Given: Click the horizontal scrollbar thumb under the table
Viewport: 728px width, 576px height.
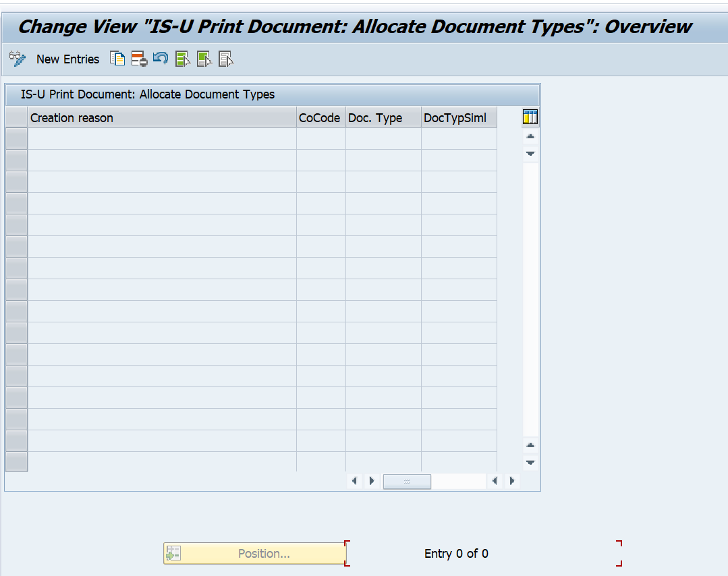Looking at the screenshot, I should point(407,482).
